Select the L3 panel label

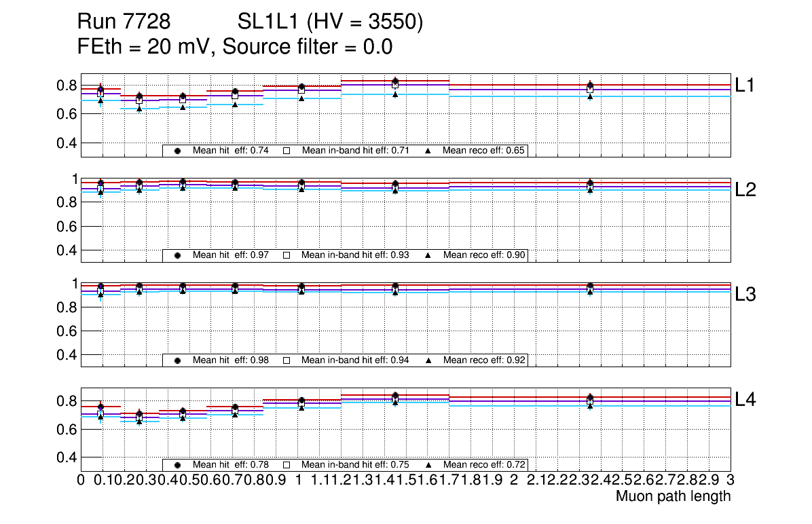click(x=745, y=295)
